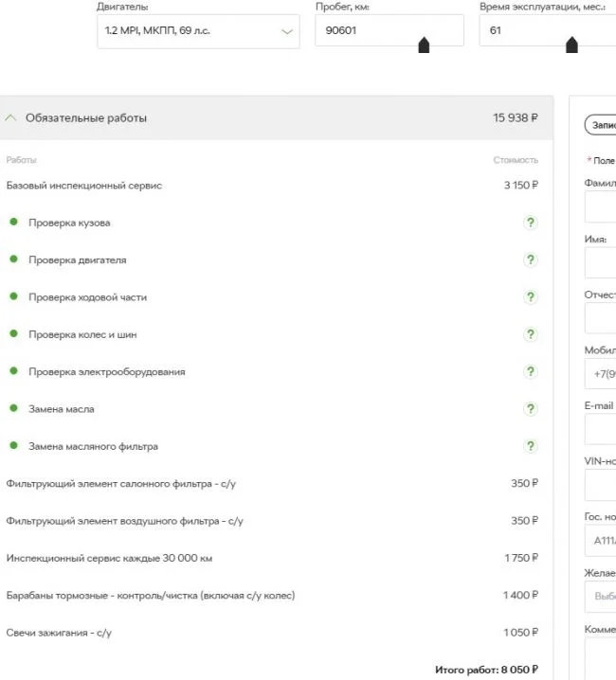
Task: Show help for Замена масляного фильтра
Action: tap(531, 446)
